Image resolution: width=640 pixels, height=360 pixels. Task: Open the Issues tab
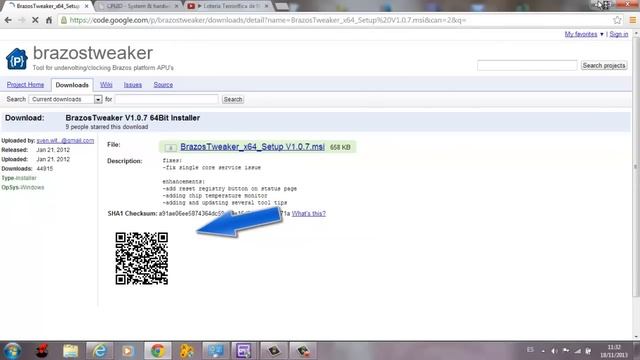[133, 84]
